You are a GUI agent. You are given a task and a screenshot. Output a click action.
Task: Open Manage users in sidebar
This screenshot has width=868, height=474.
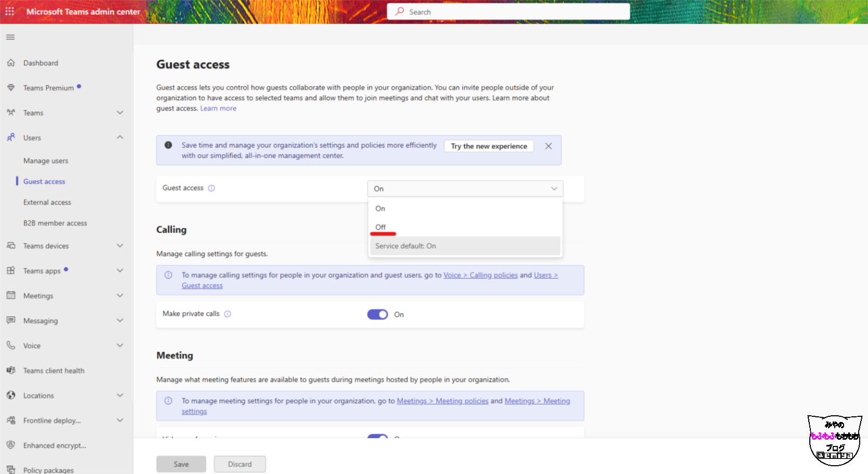tap(46, 161)
